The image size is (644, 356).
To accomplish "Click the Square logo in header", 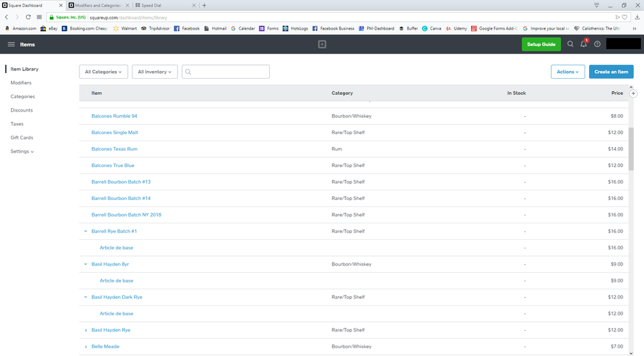I will (322, 44).
